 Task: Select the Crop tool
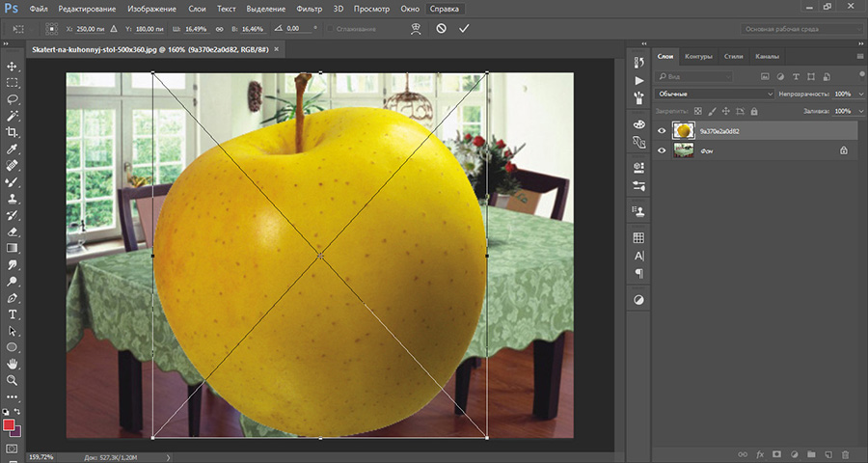[x=13, y=131]
